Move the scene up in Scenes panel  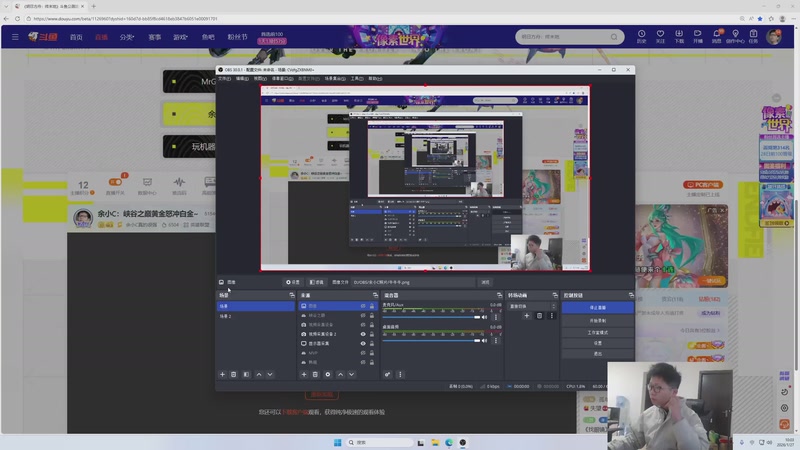(x=259, y=374)
